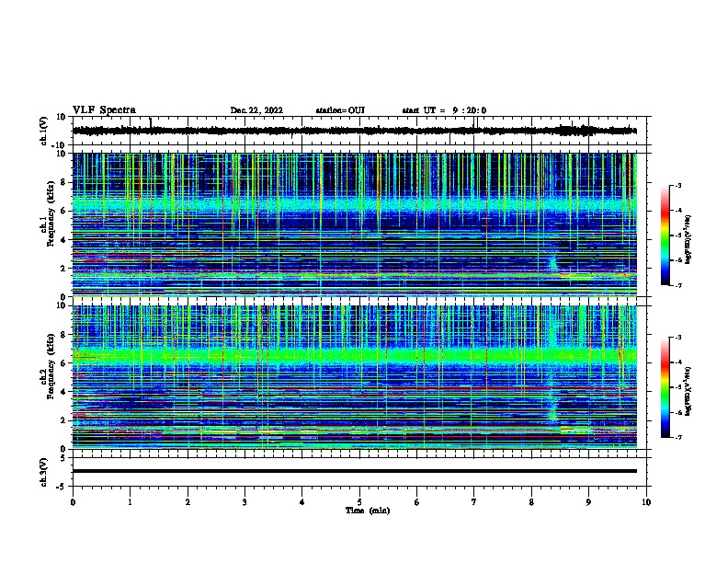Click the "8" kHz tick of ch.1 spectrogram
The height and width of the screenshot is (563, 728).
coord(64,182)
